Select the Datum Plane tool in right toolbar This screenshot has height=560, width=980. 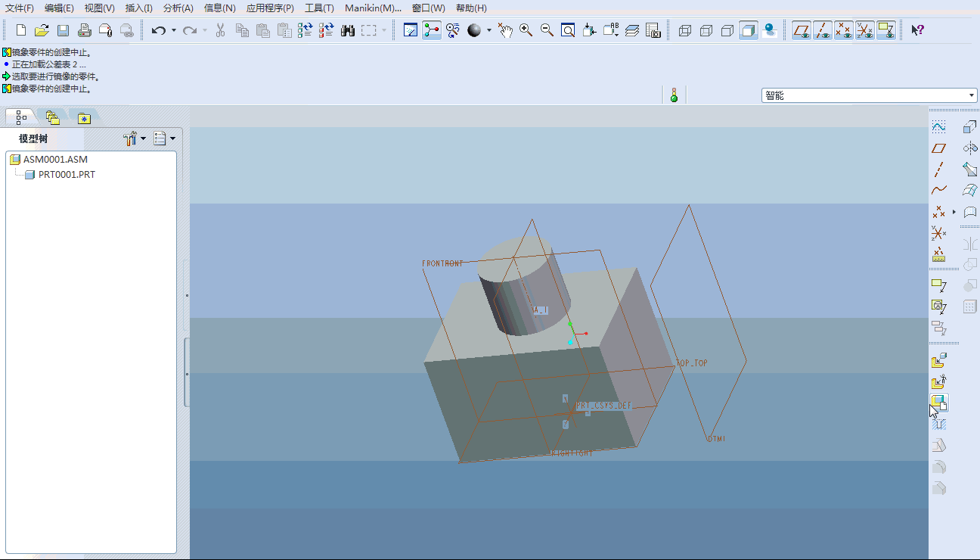[x=939, y=148]
